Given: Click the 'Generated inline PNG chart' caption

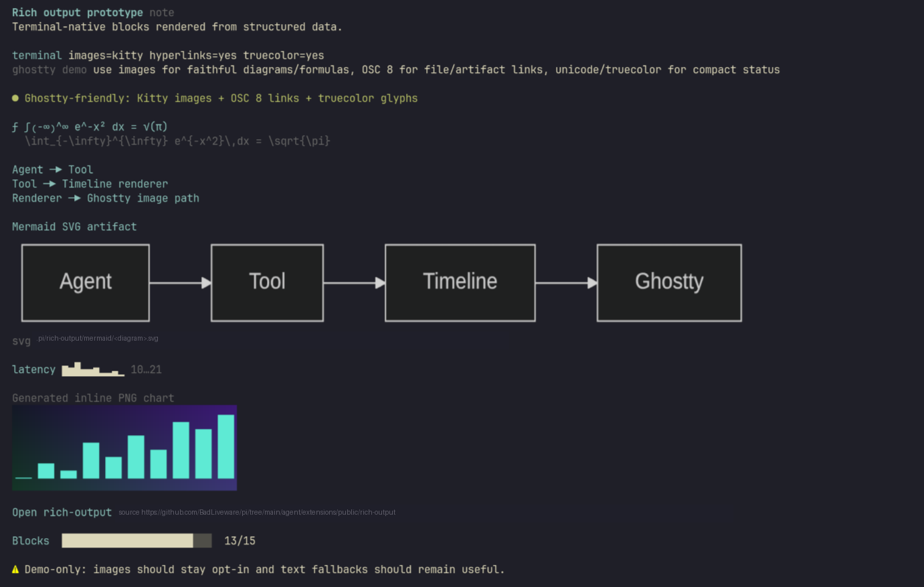Looking at the screenshot, I should (93, 398).
